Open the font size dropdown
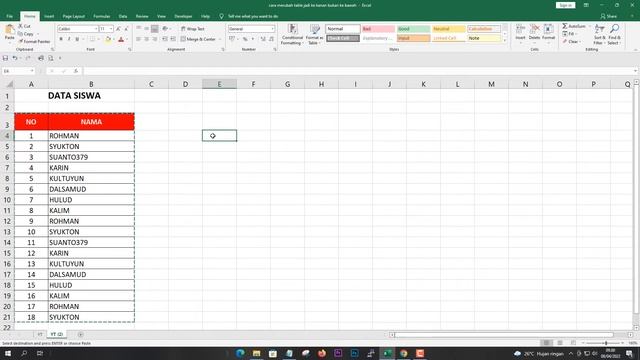Screen dimensions: 640x360 tap(111, 29)
